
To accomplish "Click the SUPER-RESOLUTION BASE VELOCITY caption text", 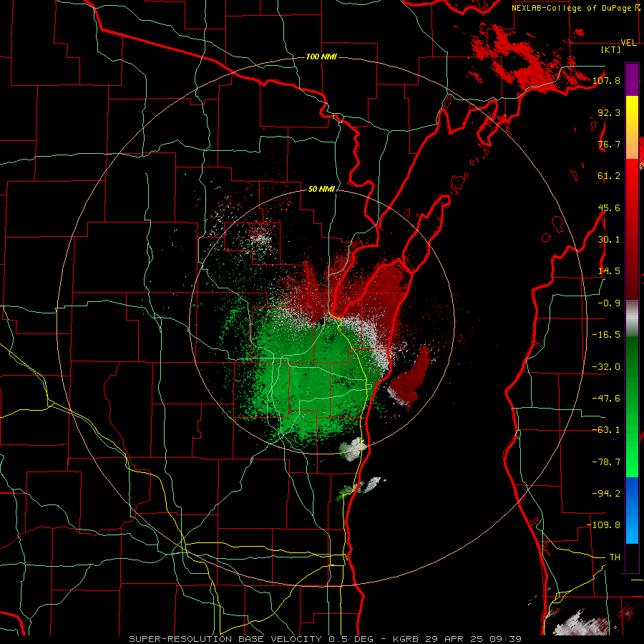I will point(227,639).
